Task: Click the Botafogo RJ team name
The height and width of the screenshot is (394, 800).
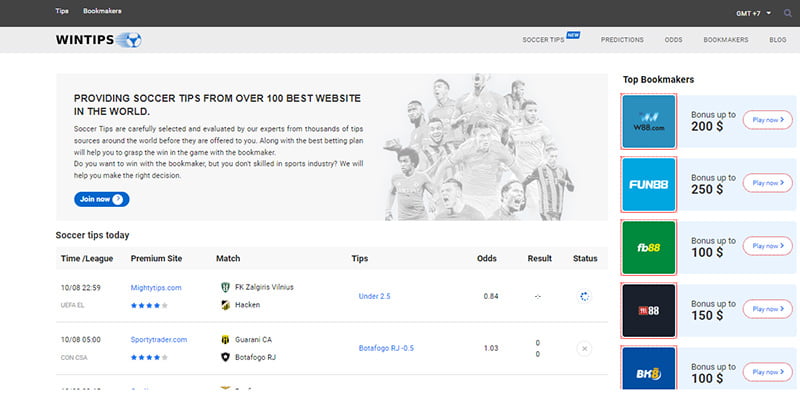Action: [x=256, y=357]
